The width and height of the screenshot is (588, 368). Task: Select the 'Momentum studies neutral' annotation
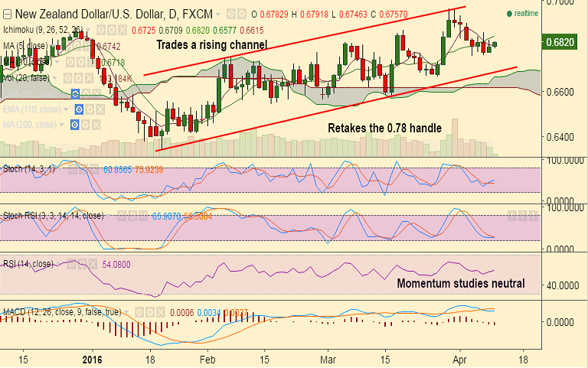point(461,283)
